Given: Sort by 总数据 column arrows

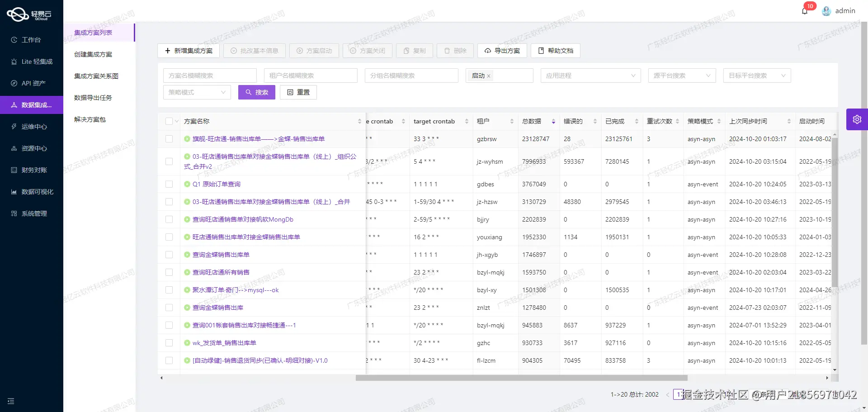Looking at the screenshot, I should 553,121.
